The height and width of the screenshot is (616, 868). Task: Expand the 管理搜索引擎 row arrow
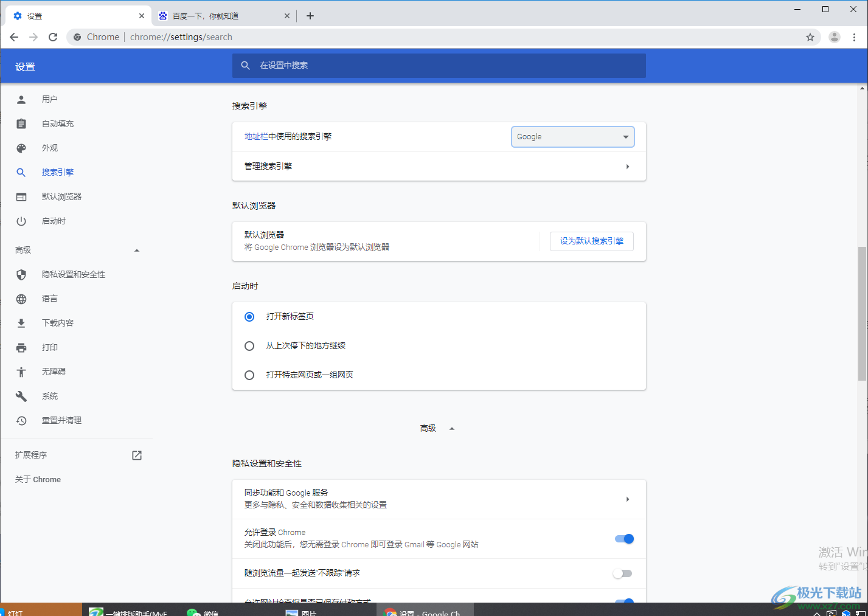(628, 167)
